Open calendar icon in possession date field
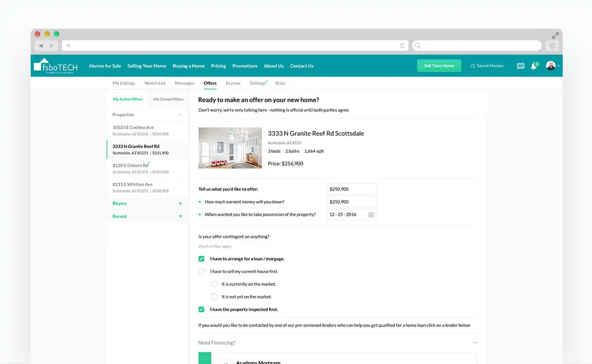592x364 pixels. pos(371,215)
